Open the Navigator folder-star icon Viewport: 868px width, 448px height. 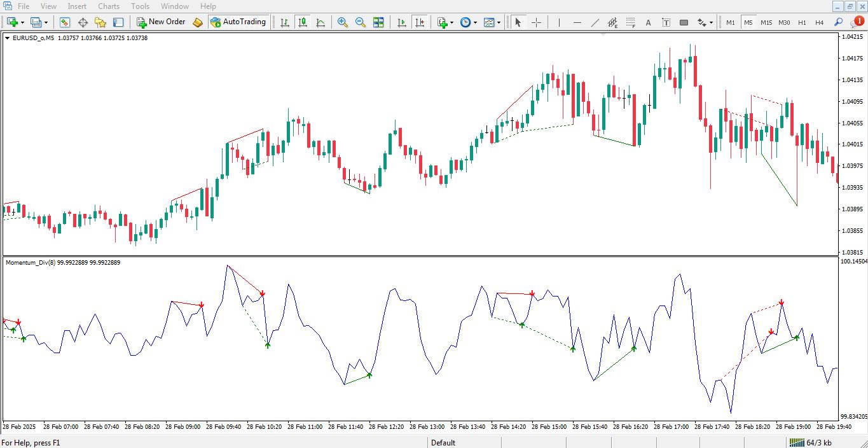pyautogui.click(x=100, y=22)
